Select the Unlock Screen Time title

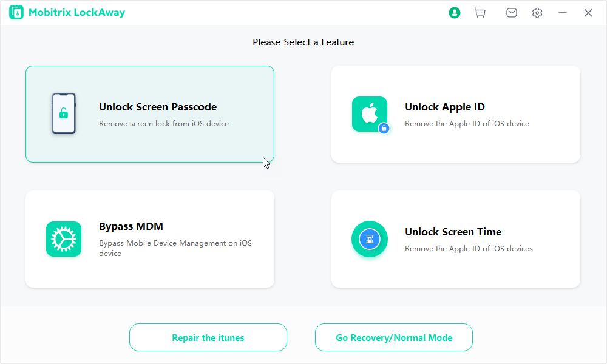[x=453, y=232]
